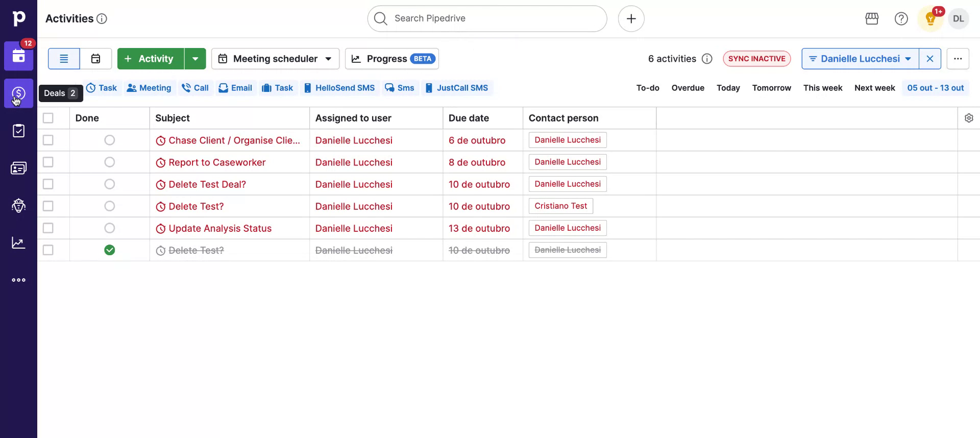Viewport: 980px width, 438px height.
Task: Click info icon next to 6 activities
Action: pos(707,59)
